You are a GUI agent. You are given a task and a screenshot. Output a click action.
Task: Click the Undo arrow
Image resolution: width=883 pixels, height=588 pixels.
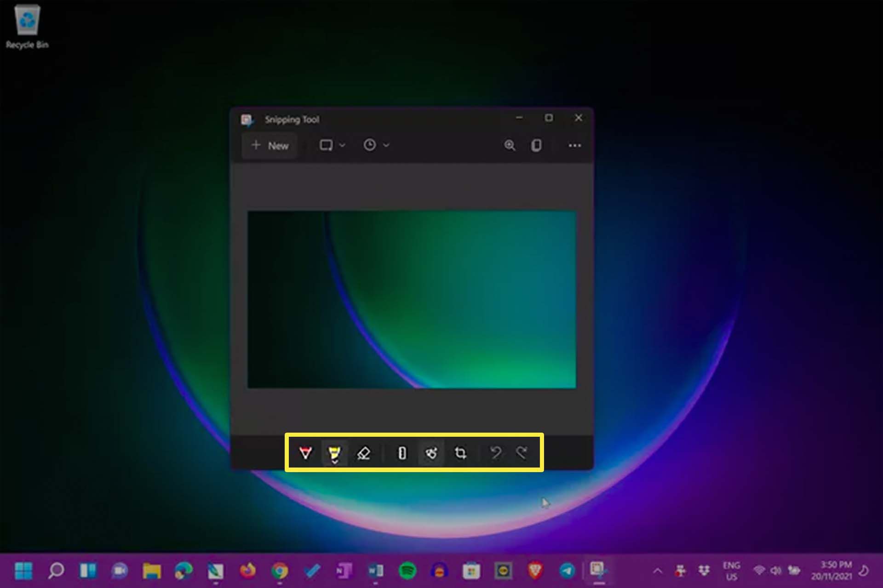coord(496,453)
